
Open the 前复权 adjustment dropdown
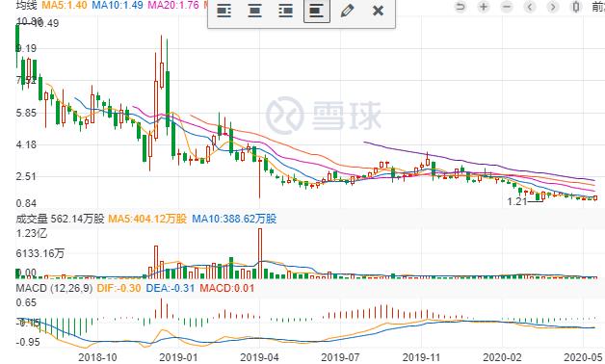[598, 7]
